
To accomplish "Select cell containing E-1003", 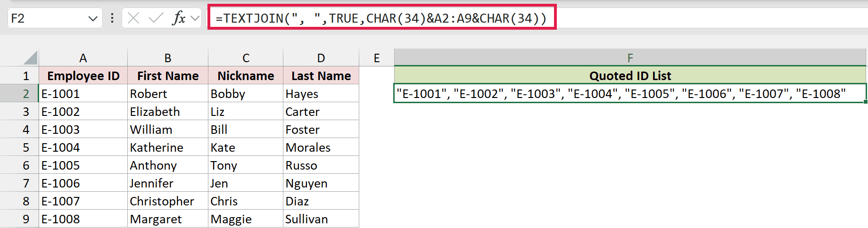I will point(83,130).
